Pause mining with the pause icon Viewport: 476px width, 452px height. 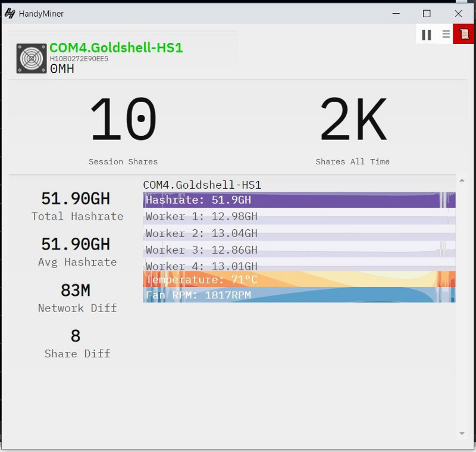(x=426, y=35)
